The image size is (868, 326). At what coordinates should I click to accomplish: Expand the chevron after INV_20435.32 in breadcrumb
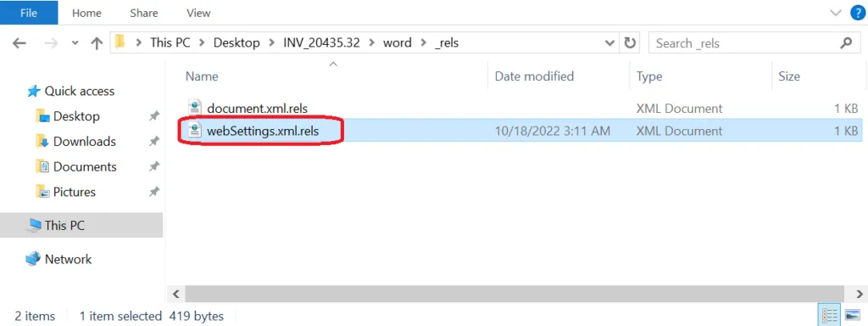(x=371, y=43)
